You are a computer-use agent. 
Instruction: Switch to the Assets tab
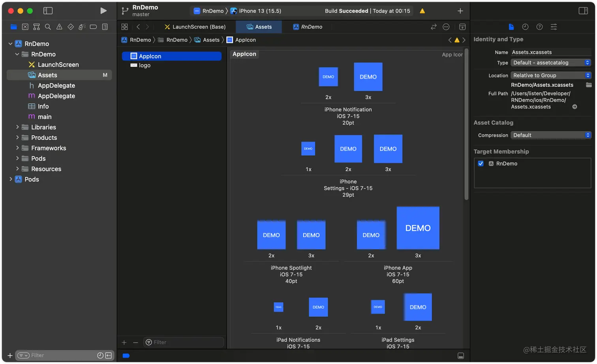[x=259, y=27]
